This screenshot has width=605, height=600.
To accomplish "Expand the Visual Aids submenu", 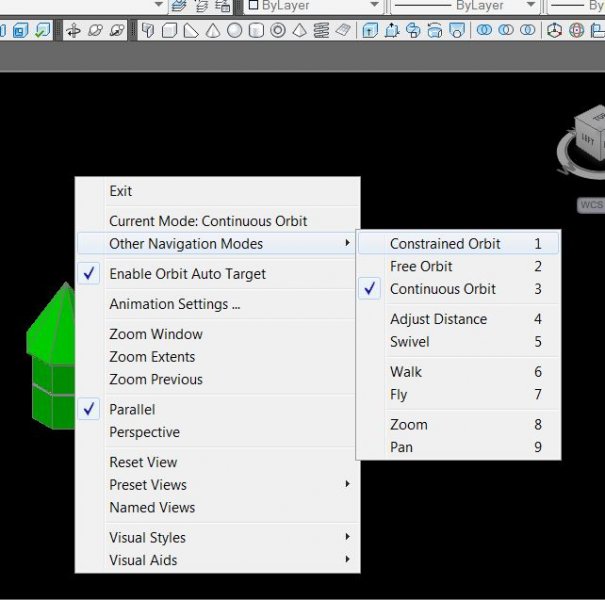I will (x=218, y=560).
